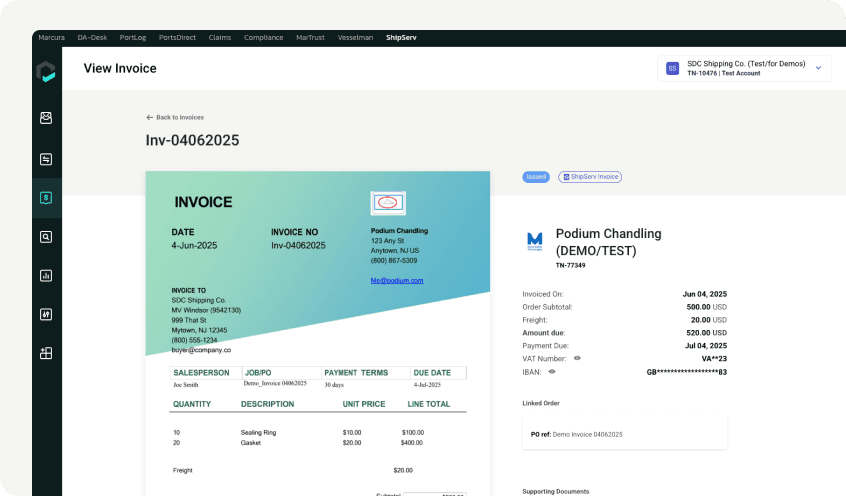Switch to PortsDirect in top menu
Viewport: 846px width, 496px height.
177,38
